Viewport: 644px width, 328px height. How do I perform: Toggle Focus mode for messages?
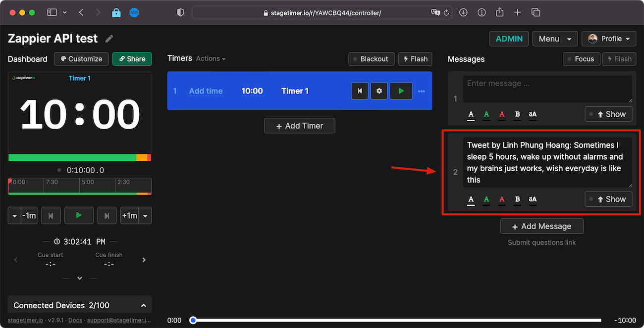coord(582,59)
